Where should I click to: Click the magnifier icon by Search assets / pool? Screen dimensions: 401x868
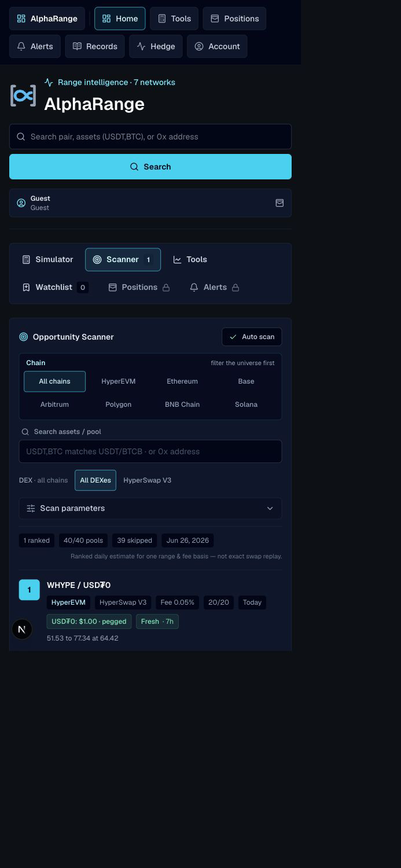click(25, 432)
